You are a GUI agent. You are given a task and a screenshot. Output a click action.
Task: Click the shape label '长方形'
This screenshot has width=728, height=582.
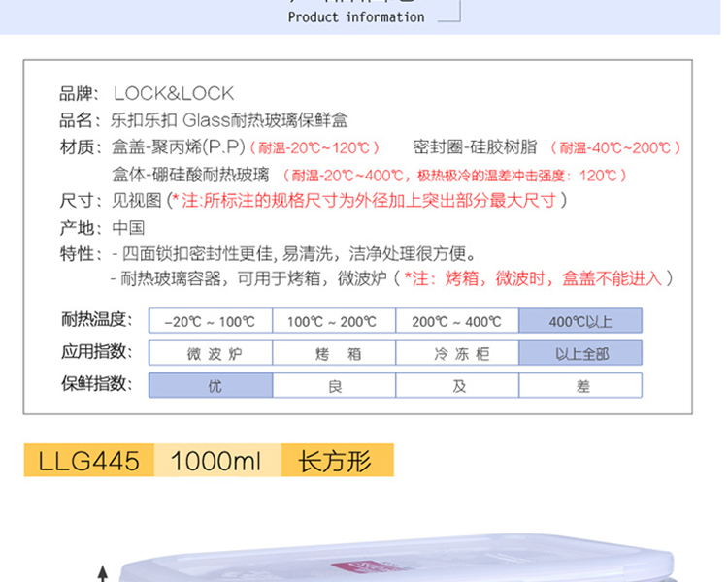tap(337, 461)
